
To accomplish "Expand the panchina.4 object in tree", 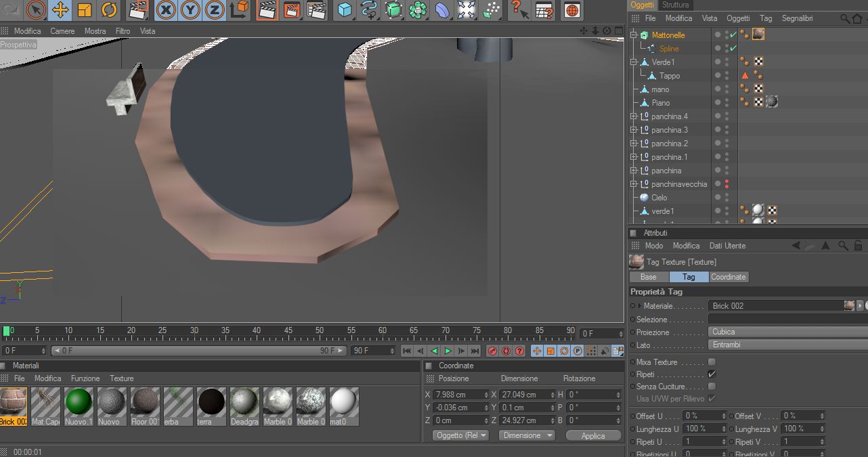I will point(634,116).
